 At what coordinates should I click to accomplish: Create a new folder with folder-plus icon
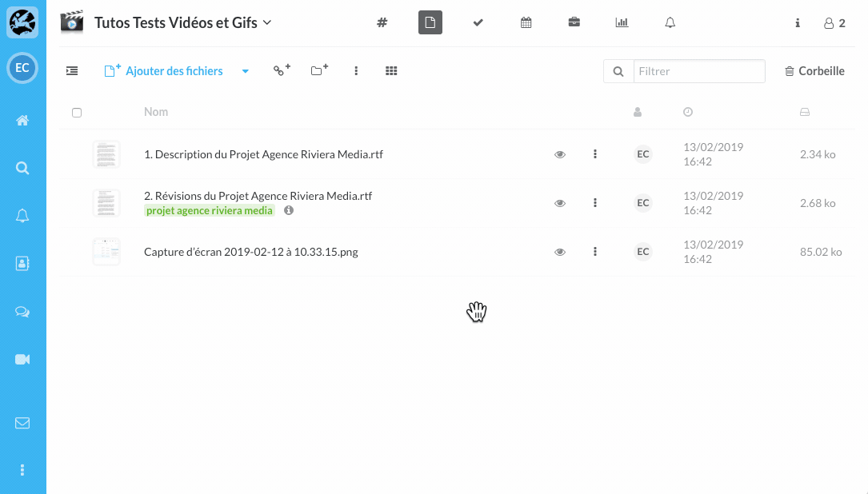pos(319,71)
